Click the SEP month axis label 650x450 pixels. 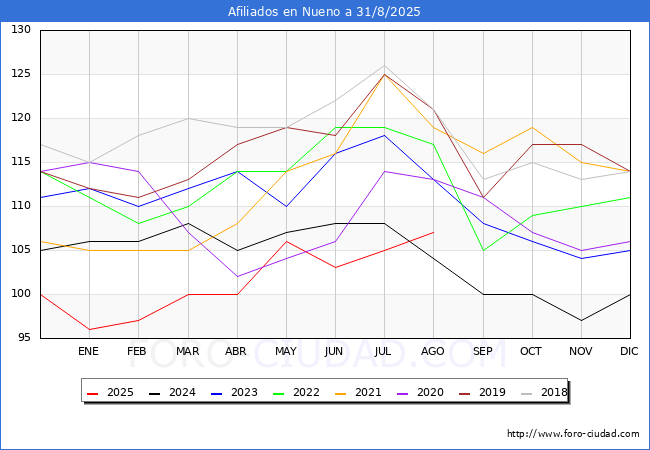click(483, 351)
